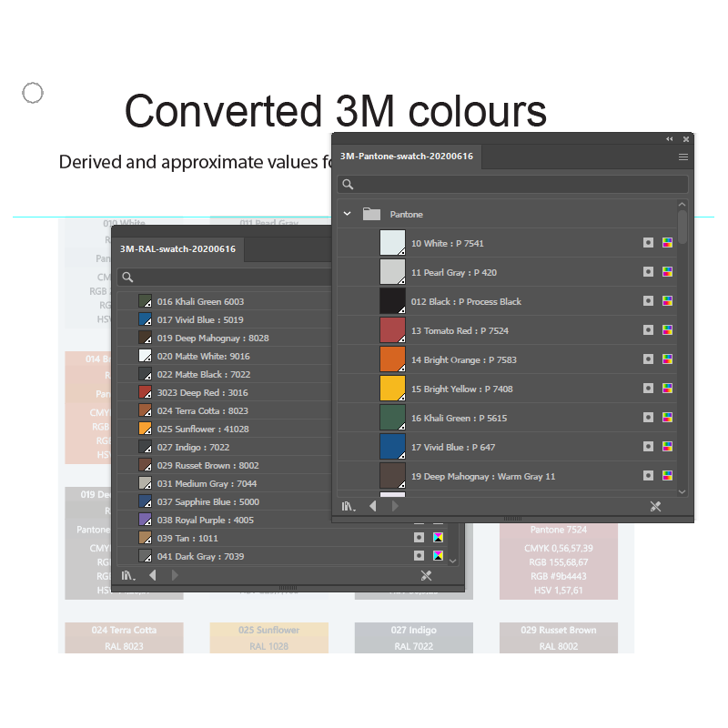Viewport: 728px width, 728px height.
Task: Select row '027 Indigo : 7022'
Action: [224, 447]
